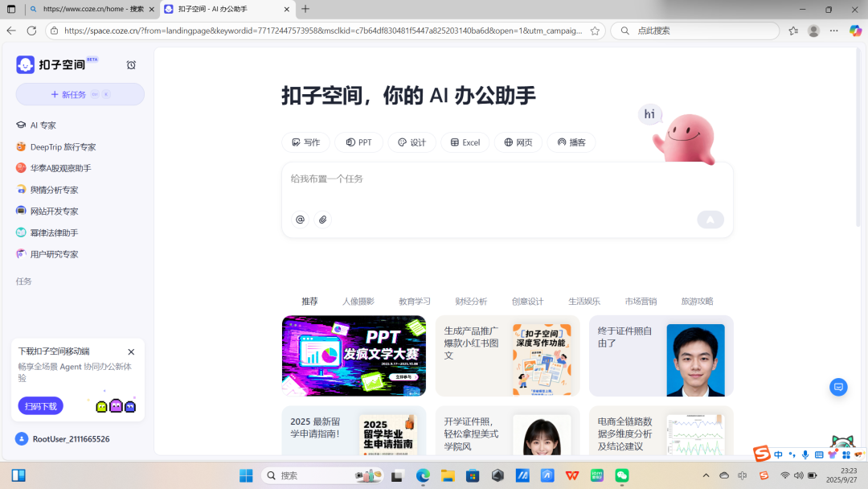Click the browser back arrow
The height and width of the screenshot is (489, 868).
point(11,31)
